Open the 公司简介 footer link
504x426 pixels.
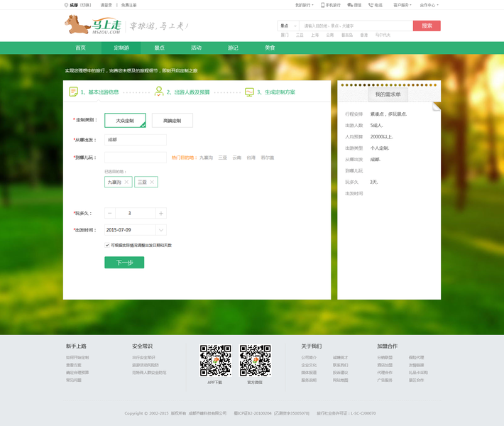click(x=309, y=357)
